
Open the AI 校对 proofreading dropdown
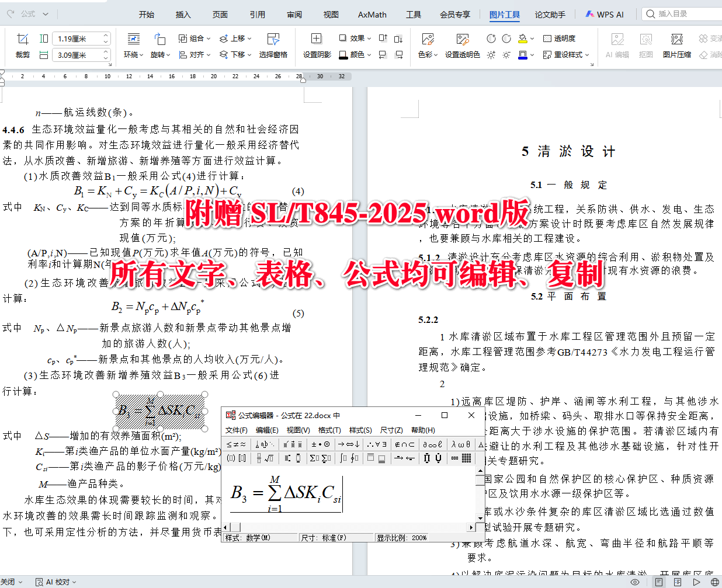coord(56,582)
